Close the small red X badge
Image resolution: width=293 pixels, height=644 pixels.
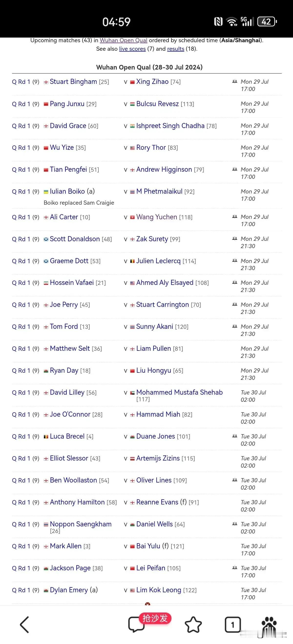pos(148,604)
